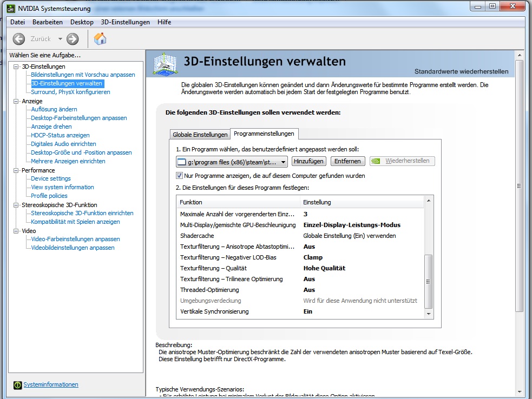Open the back-history dropdown arrow beside Zurück
Screen dimensions: 532x399
[x=60, y=39]
